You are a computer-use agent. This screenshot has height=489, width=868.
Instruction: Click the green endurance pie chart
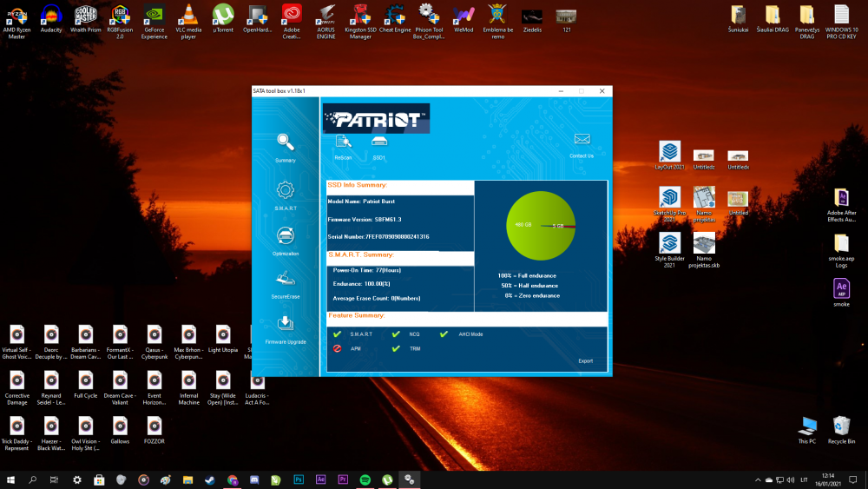coord(541,226)
